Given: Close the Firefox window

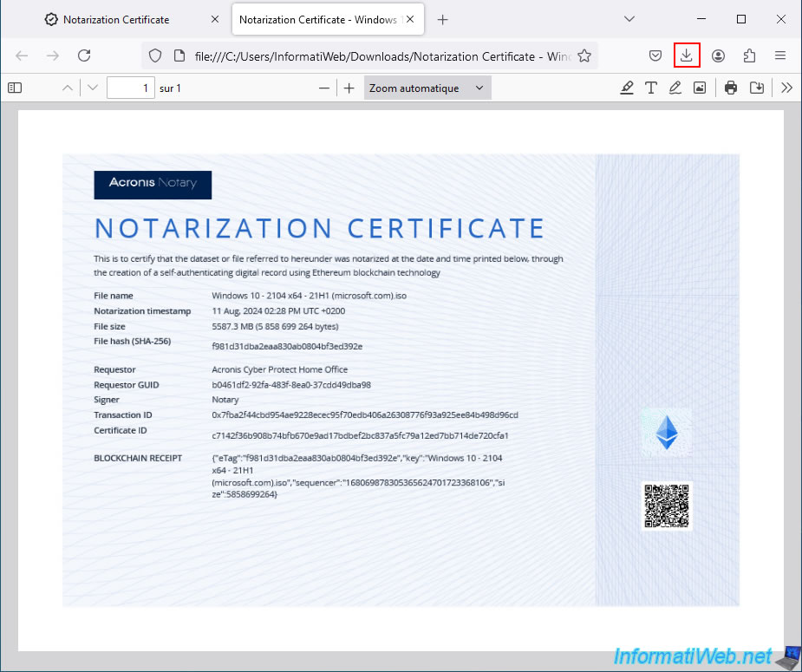Looking at the screenshot, I should (x=781, y=19).
